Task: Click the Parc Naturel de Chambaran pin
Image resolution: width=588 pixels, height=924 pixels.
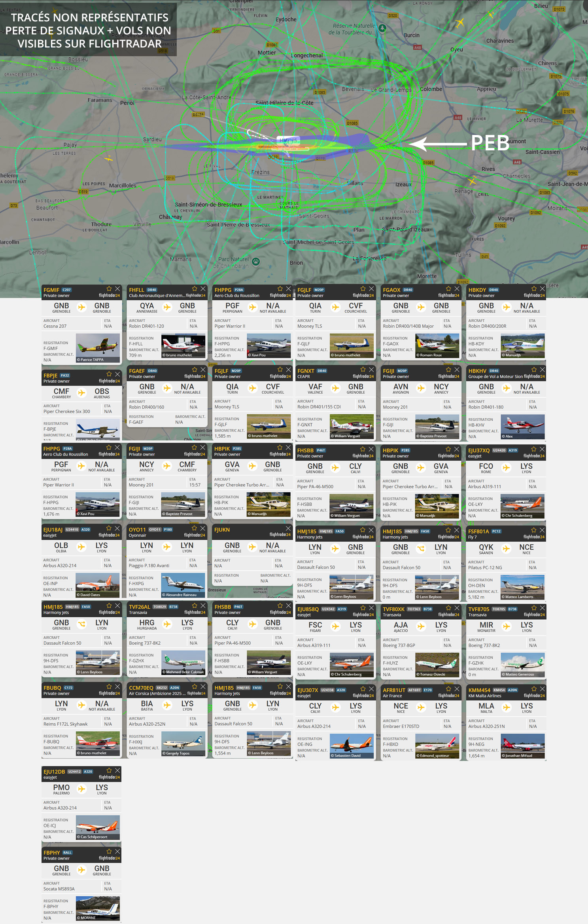Action: 256,261
